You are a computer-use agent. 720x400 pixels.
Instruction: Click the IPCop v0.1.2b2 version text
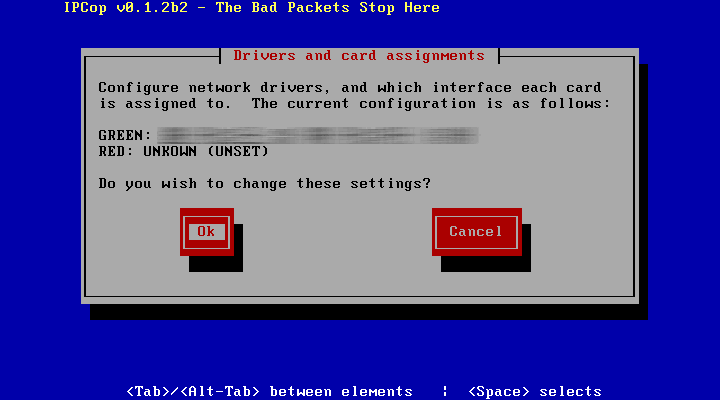[126, 8]
